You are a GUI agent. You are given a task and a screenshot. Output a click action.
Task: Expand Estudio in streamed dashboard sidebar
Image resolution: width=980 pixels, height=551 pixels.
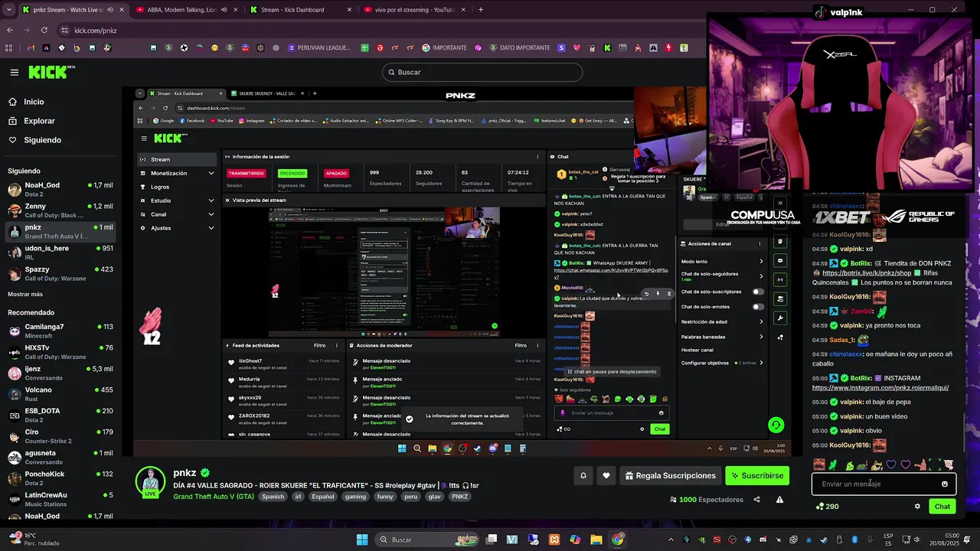point(211,201)
